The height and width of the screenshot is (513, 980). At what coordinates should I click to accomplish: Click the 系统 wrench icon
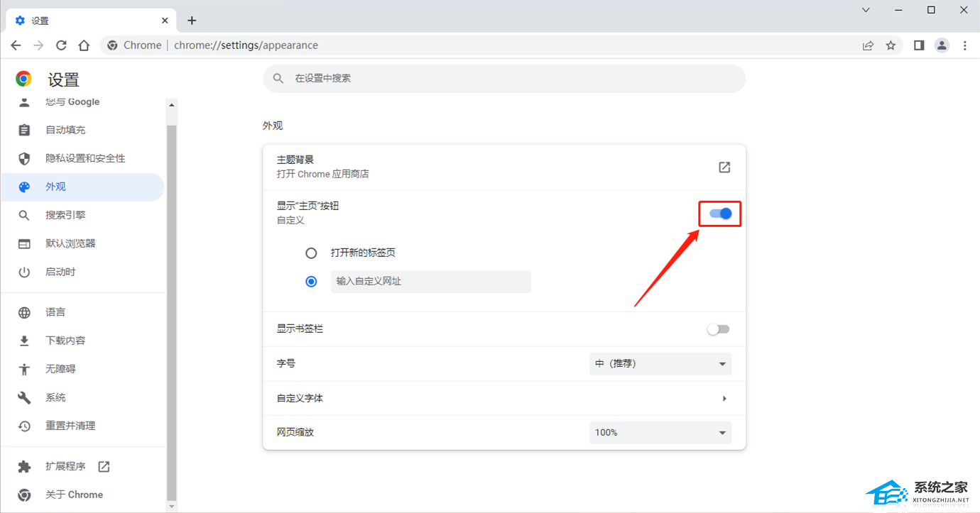pos(24,397)
